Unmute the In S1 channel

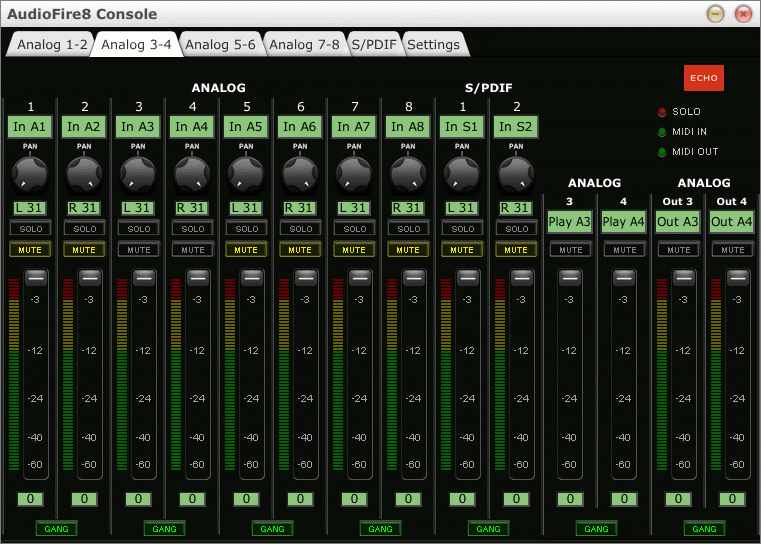click(463, 250)
